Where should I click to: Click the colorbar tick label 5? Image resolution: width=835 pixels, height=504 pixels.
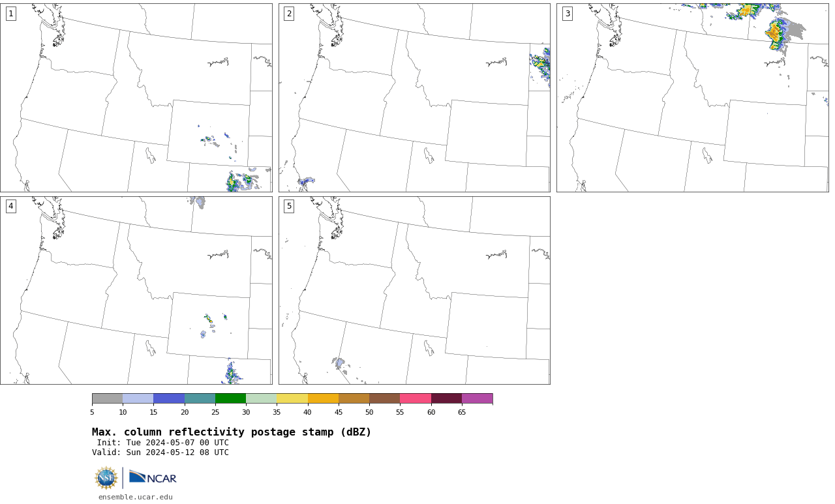[x=92, y=412]
